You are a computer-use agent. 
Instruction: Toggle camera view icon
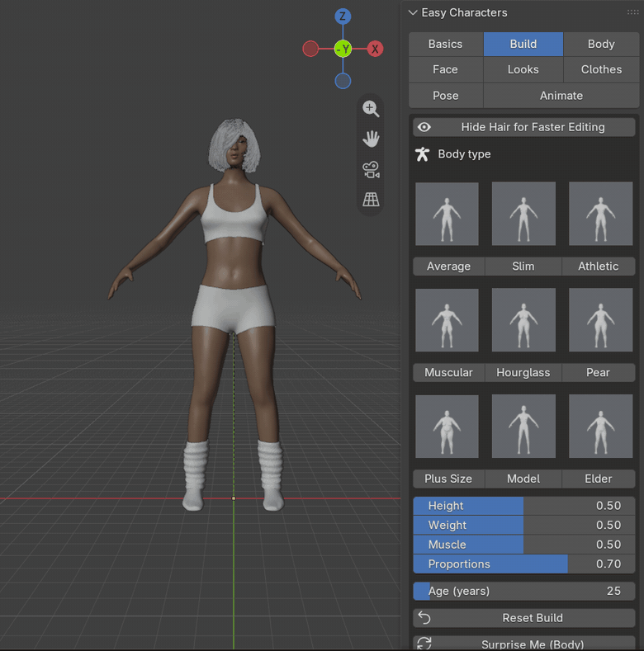tap(371, 169)
